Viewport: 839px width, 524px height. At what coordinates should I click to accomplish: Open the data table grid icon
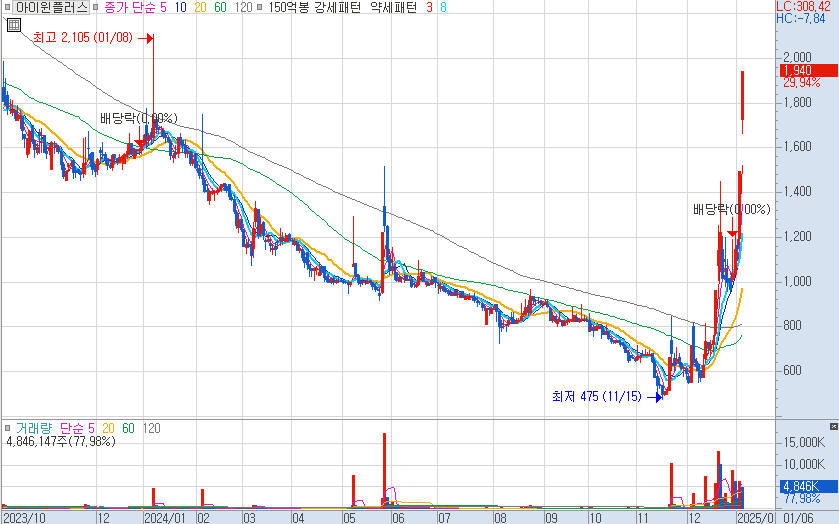tap(13, 25)
